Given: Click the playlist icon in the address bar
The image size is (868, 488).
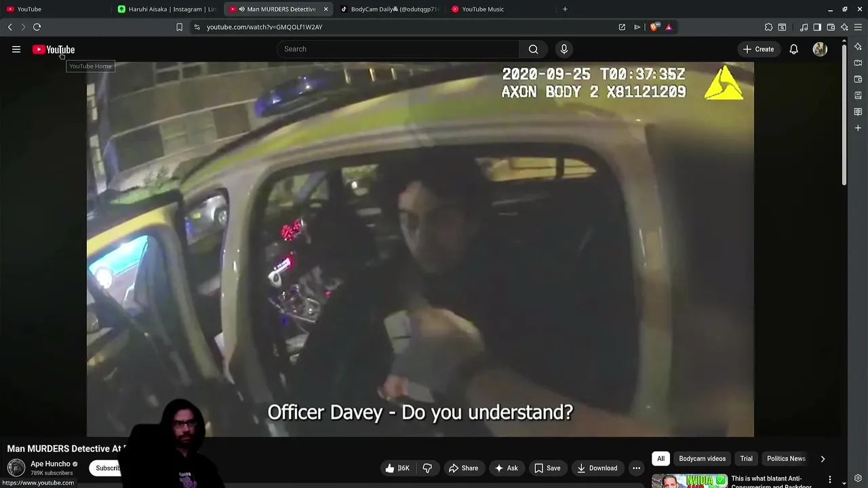Looking at the screenshot, I should [637, 27].
